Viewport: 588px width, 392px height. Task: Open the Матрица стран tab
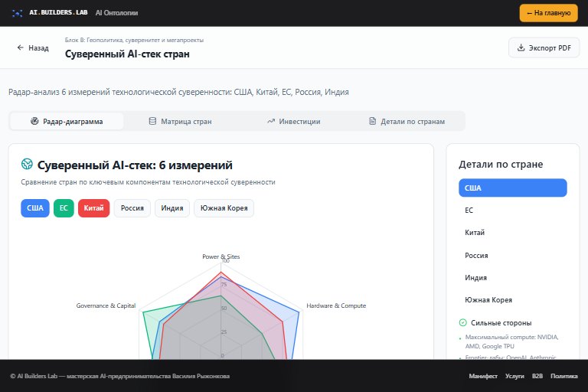181,122
